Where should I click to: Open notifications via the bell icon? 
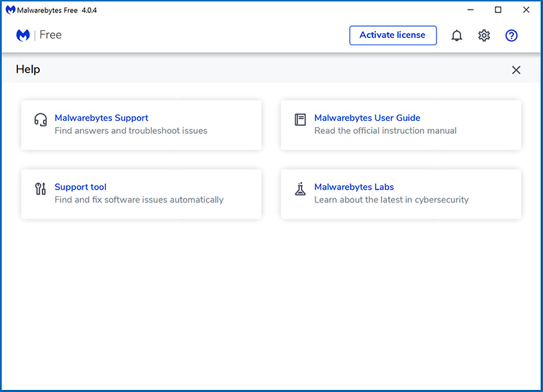[x=456, y=35]
